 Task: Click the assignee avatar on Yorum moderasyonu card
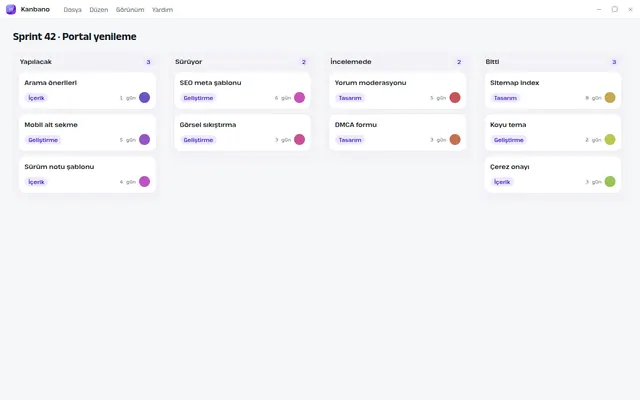click(455, 98)
